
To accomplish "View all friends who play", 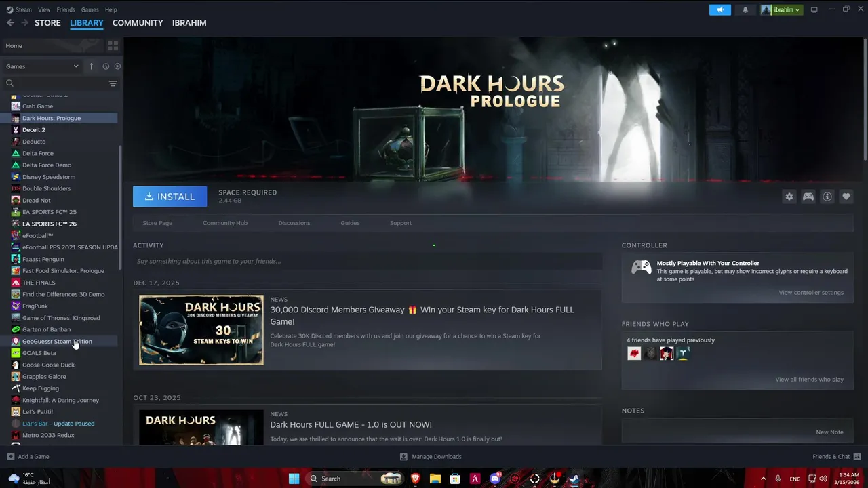I will click(809, 380).
